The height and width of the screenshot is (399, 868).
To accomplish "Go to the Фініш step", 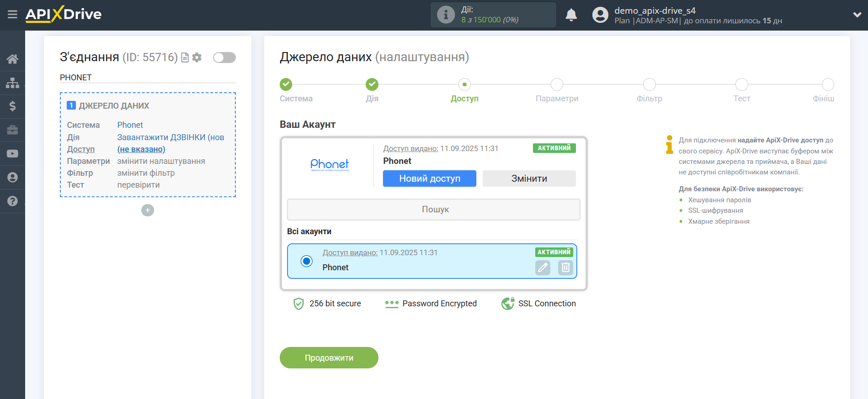I will 828,84.
